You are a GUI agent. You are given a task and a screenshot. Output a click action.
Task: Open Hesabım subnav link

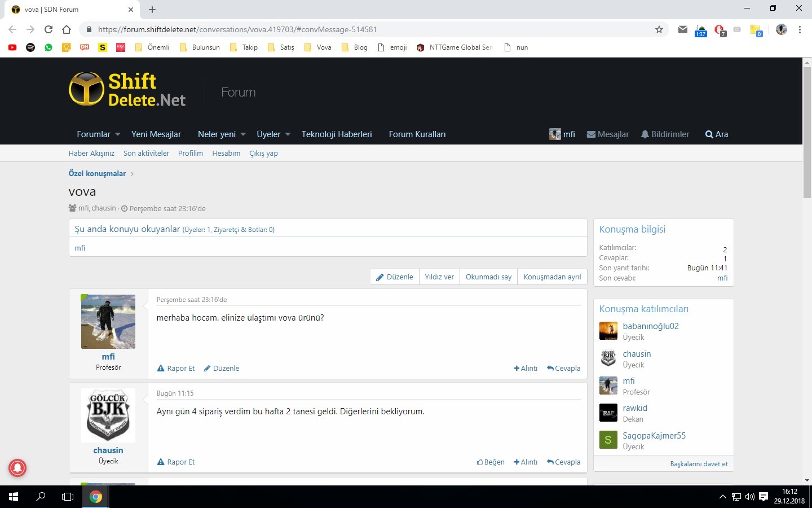(226, 154)
